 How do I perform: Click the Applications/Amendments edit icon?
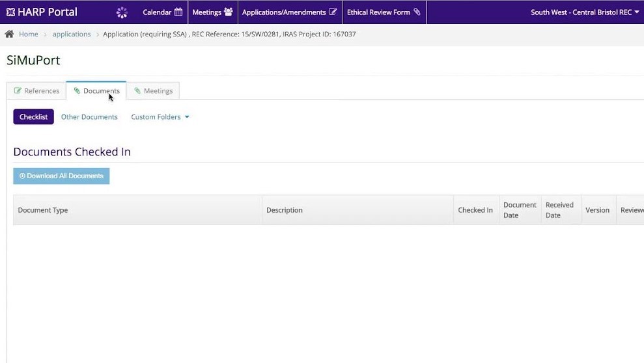333,12
